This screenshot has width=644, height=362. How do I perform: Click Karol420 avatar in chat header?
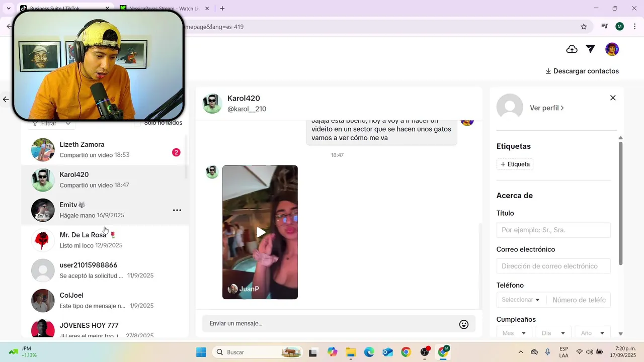point(212,103)
